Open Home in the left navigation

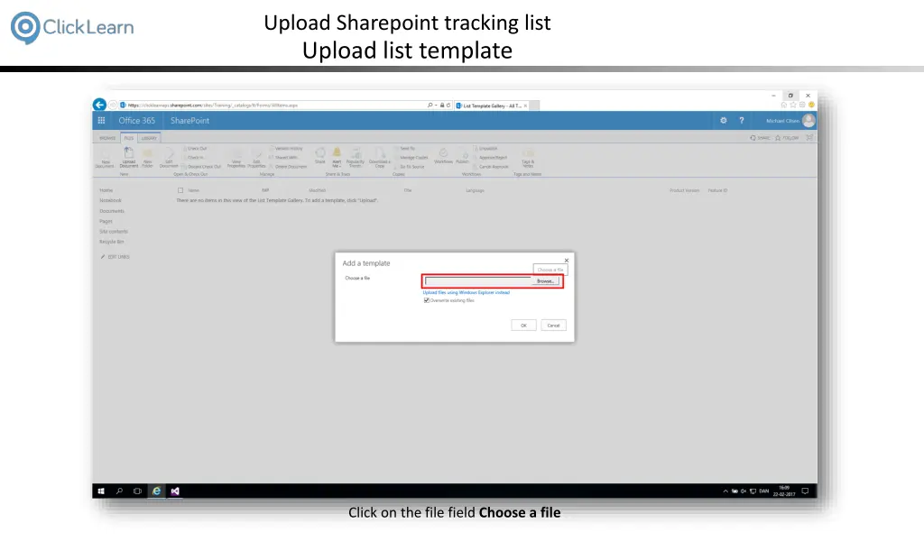pyautogui.click(x=106, y=190)
